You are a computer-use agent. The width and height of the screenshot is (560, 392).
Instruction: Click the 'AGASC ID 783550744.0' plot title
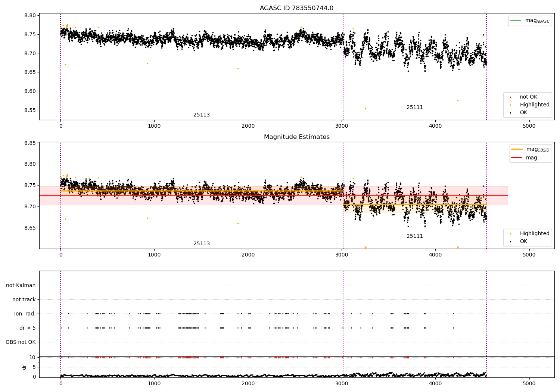(296, 8)
